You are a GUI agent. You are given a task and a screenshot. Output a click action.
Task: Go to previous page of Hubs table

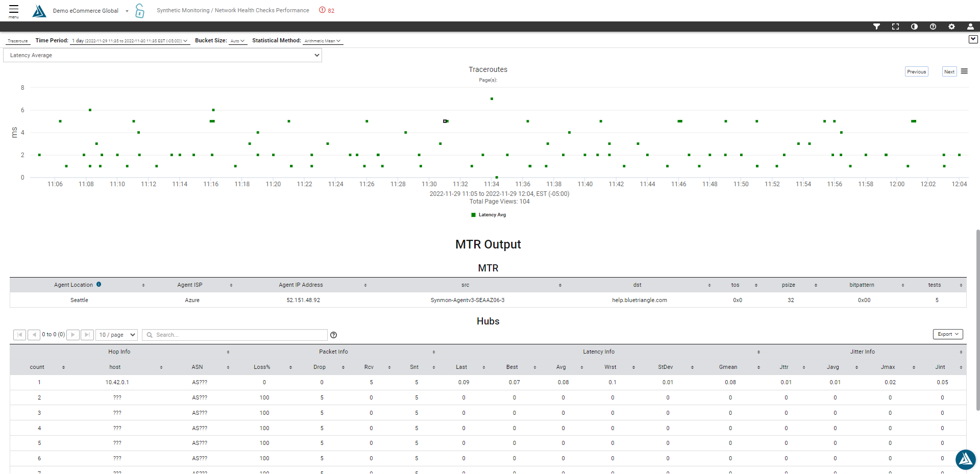[34, 335]
